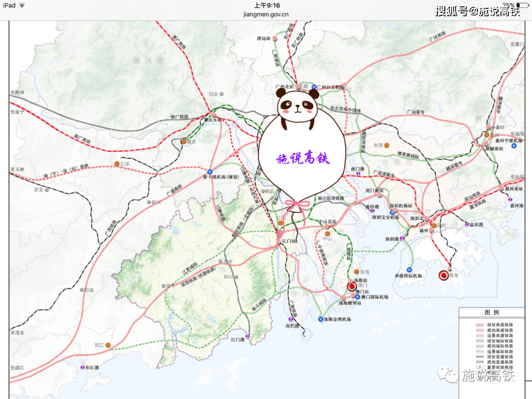Click the purple Yangjiang Port icon
This screenshot has width=532, height=399.
82,367
